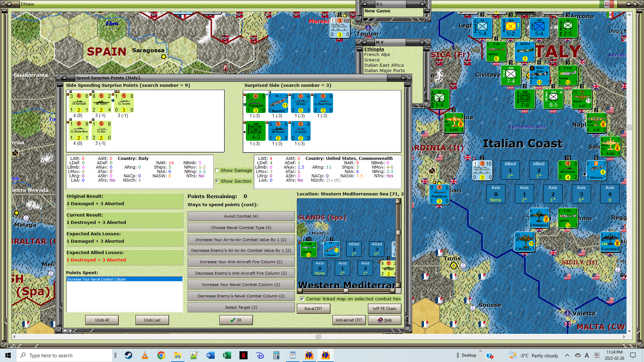Image resolution: width=644 pixels, height=362 pixels.
Task: Select the CA Garibaldi cruiser counter
Action: (x=79, y=103)
